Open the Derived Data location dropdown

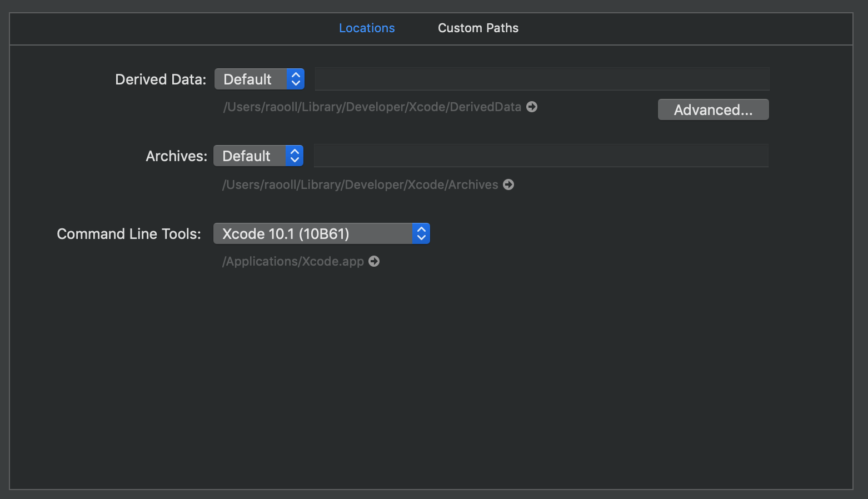260,79
